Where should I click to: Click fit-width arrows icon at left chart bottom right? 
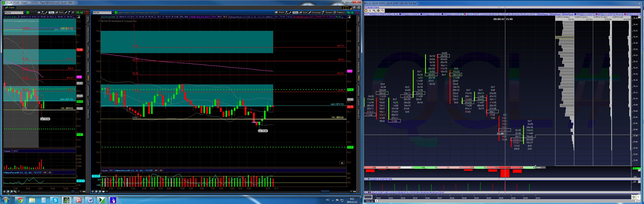point(84,192)
